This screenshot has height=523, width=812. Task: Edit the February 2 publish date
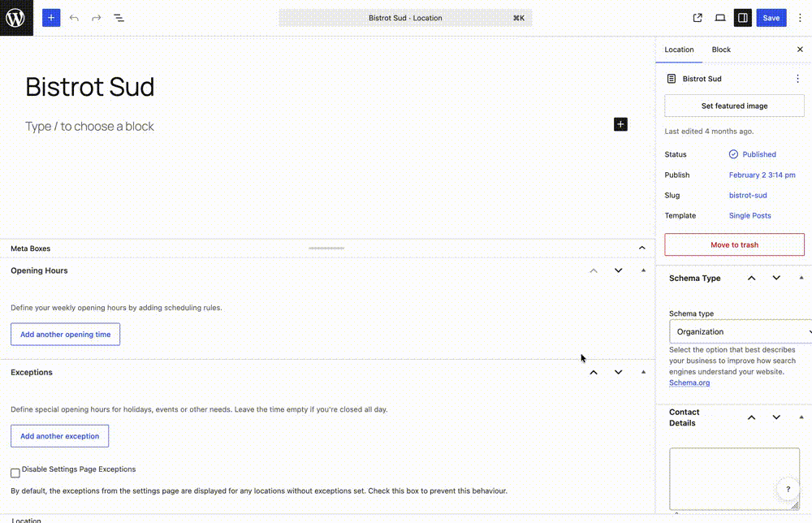tap(762, 175)
